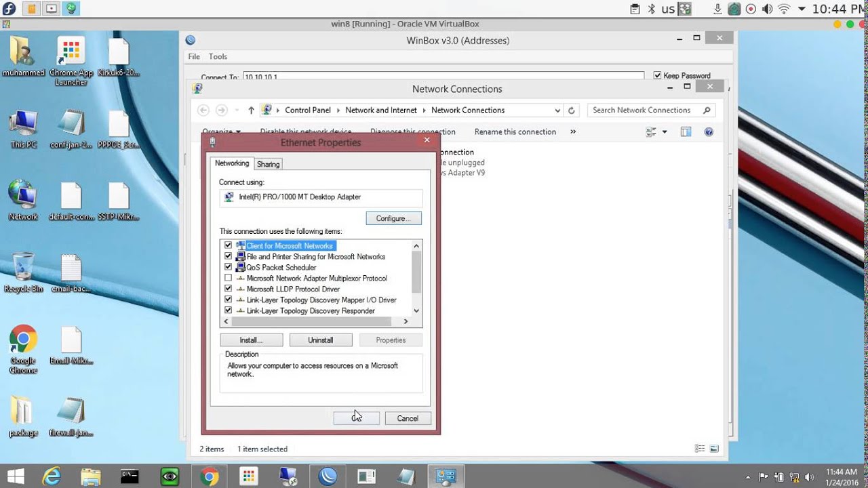
Task: Click Network Connections in the breadcrumb path
Action: (468, 110)
